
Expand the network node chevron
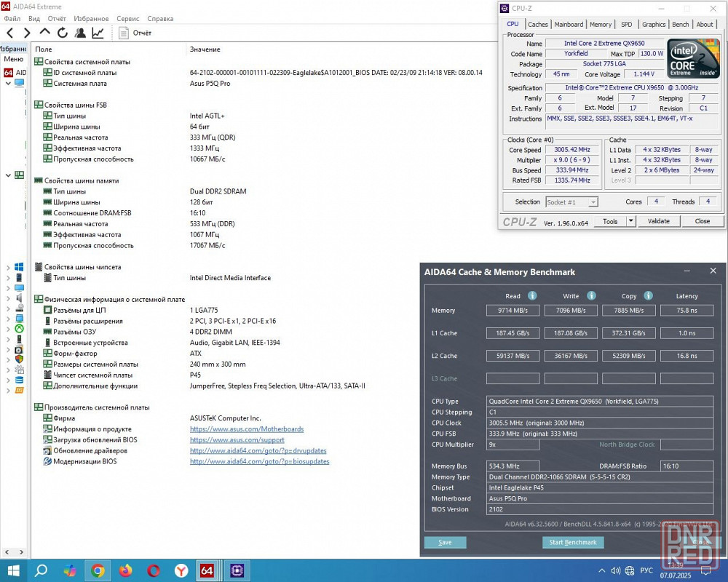(x=8, y=319)
